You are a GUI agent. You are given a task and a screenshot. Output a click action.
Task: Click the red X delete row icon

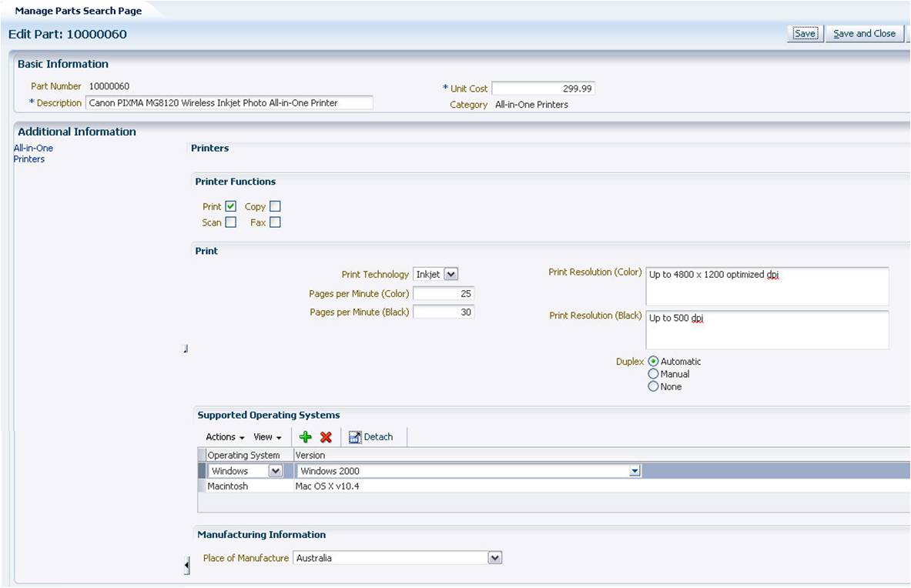tap(326, 437)
